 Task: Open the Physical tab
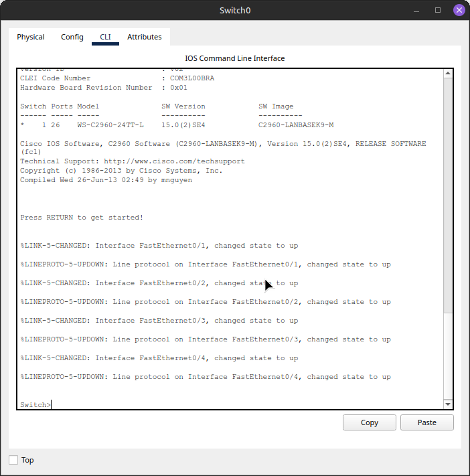[x=31, y=37]
